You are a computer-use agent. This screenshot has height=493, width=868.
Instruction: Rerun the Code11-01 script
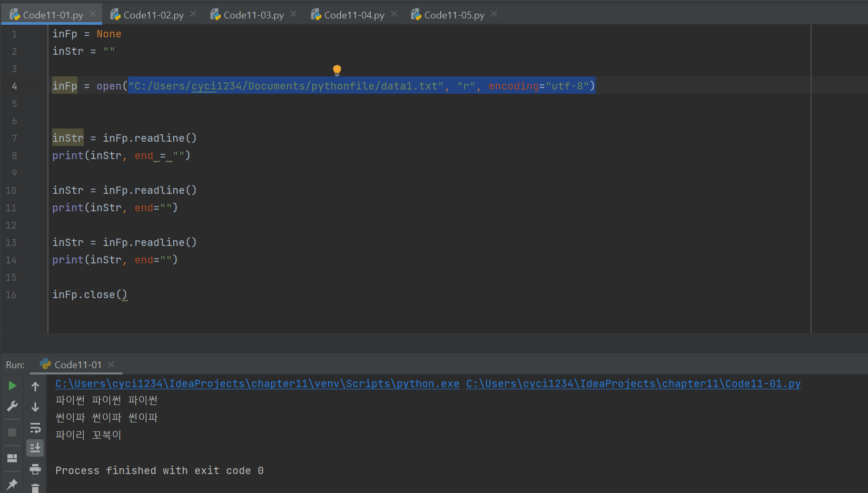coord(12,385)
